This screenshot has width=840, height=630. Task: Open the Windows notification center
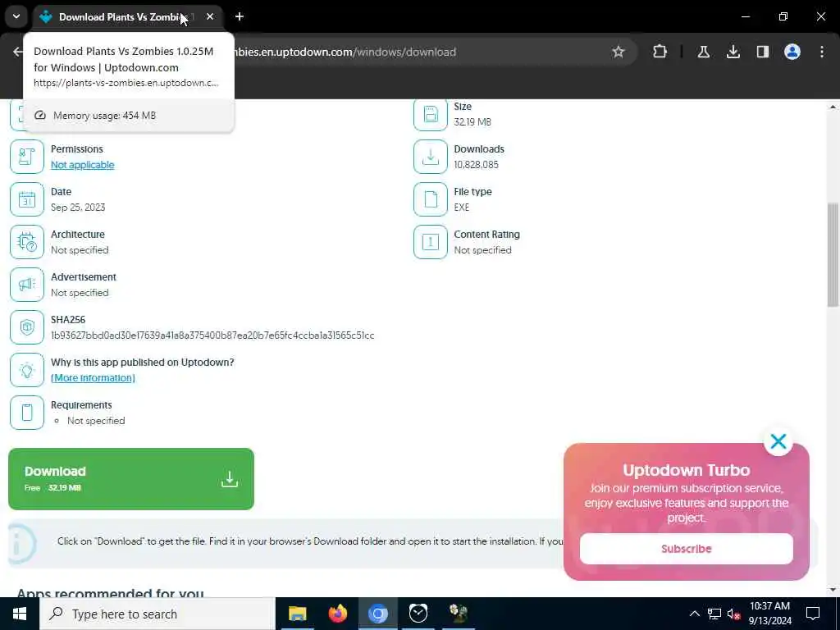(x=813, y=614)
